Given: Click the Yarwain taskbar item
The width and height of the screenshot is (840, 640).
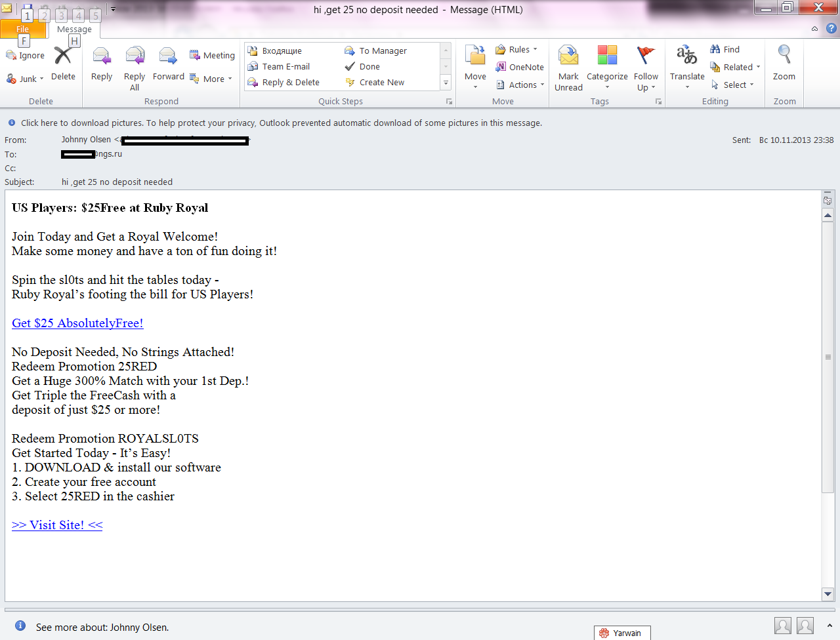Looking at the screenshot, I should pos(622,633).
